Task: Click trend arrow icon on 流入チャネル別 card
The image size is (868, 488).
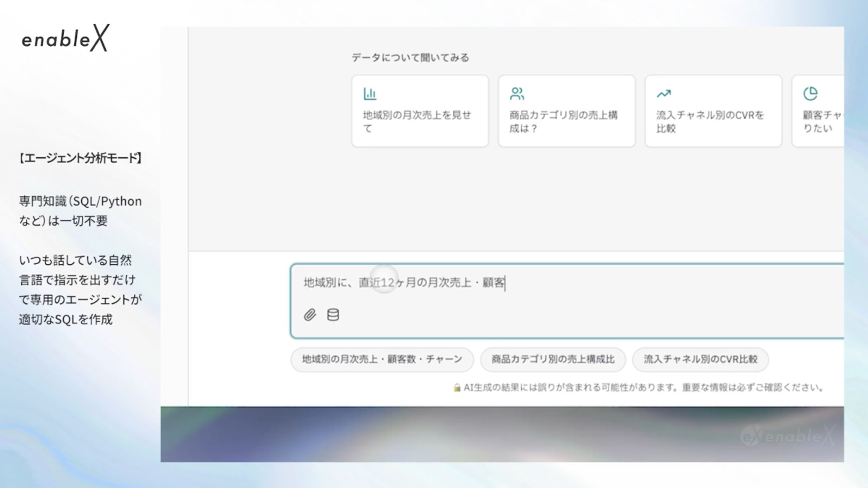Action: click(664, 94)
